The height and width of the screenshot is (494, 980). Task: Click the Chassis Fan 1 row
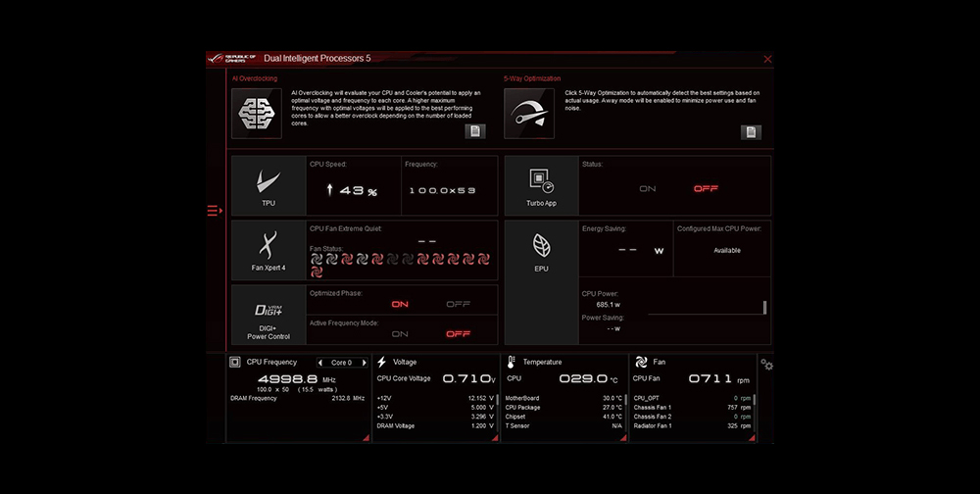point(693,407)
